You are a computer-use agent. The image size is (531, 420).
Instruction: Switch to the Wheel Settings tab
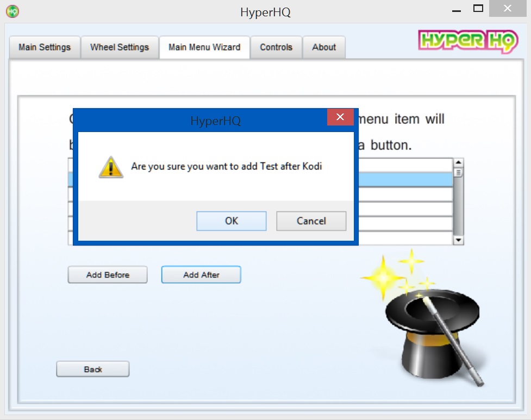120,47
